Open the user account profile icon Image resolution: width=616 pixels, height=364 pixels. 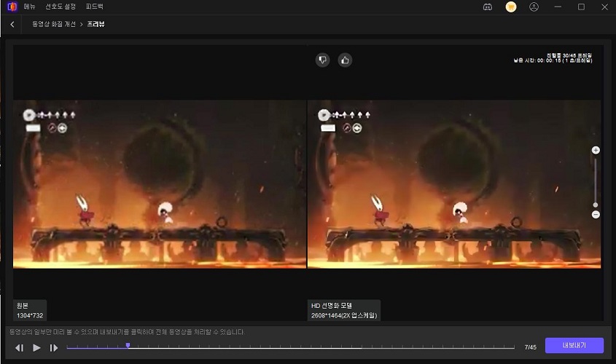point(534,7)
